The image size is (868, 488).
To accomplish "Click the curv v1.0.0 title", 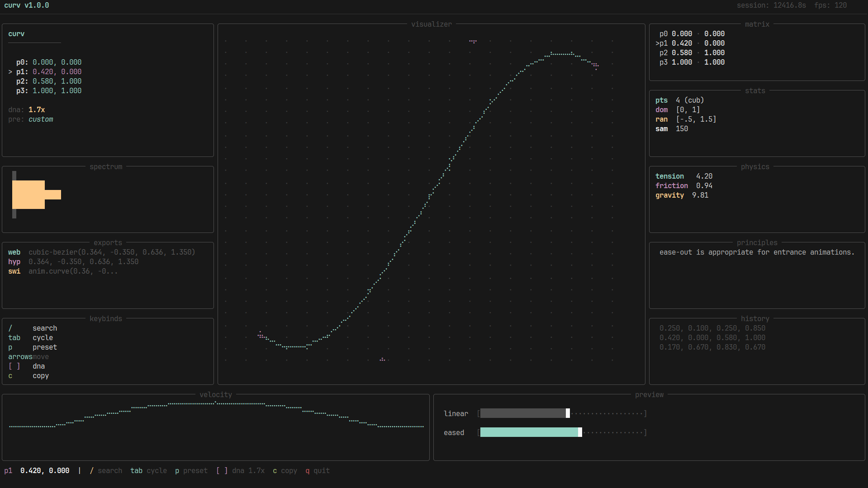I will (27, 5).
